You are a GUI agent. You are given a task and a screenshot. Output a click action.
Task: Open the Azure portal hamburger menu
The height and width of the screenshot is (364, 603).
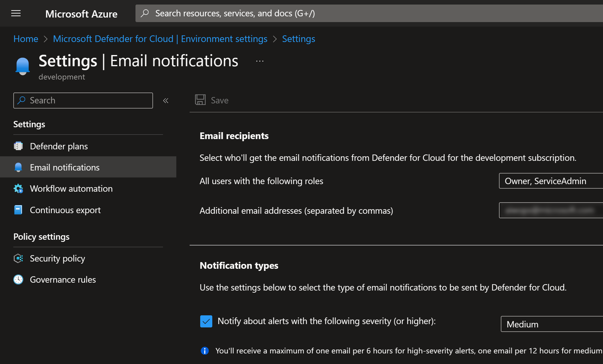pos(16,13)
